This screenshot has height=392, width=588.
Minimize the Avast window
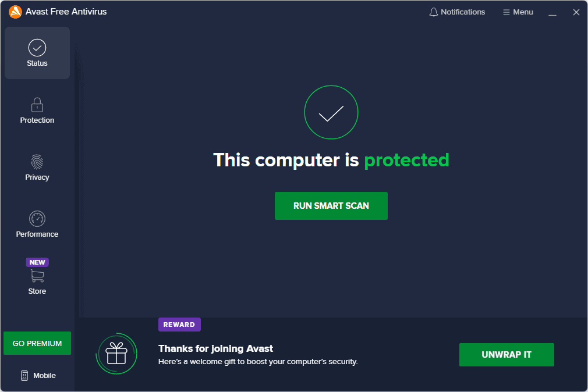pyautogui.click(x=552, y=12)
